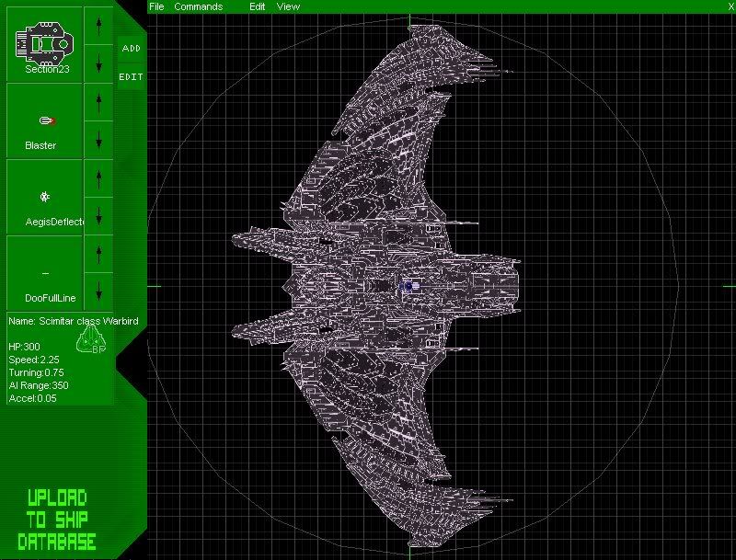Click the EDIT button
The height and width of the screenshot is (560, 736).
coord(131,77)
